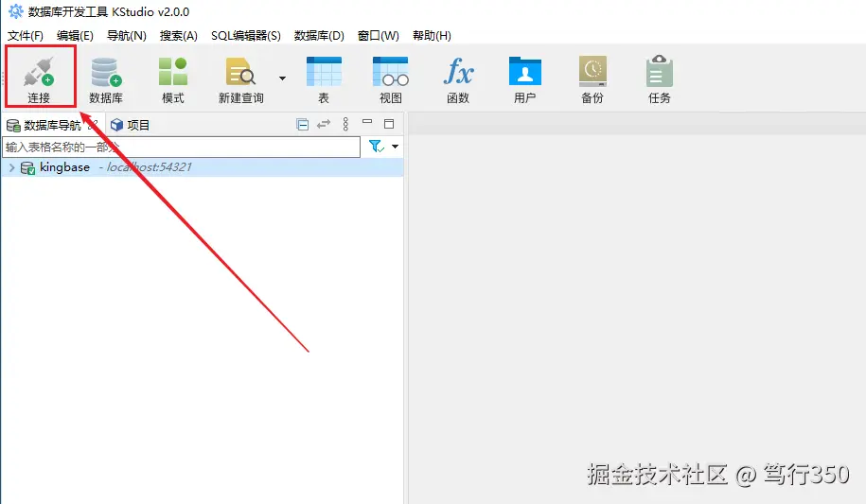Viewport: 866px width, 504px height.
Task: Click the 新建查询 (new query) icon
Action: (240, 79)
